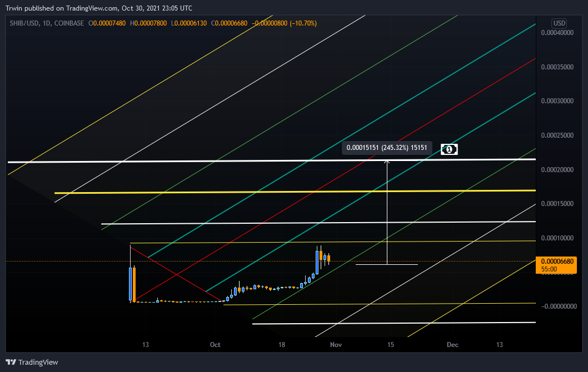Click the 0.00040000 price axis label
Screen dimensions: 588x372
pos(557,33)
